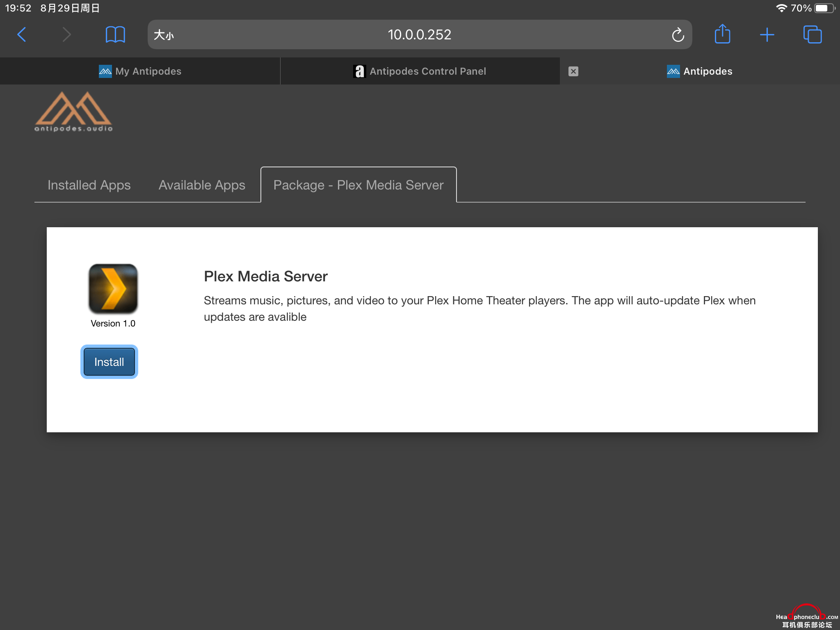
Task: Click the page reload refresh button
Action: (678, 34)
